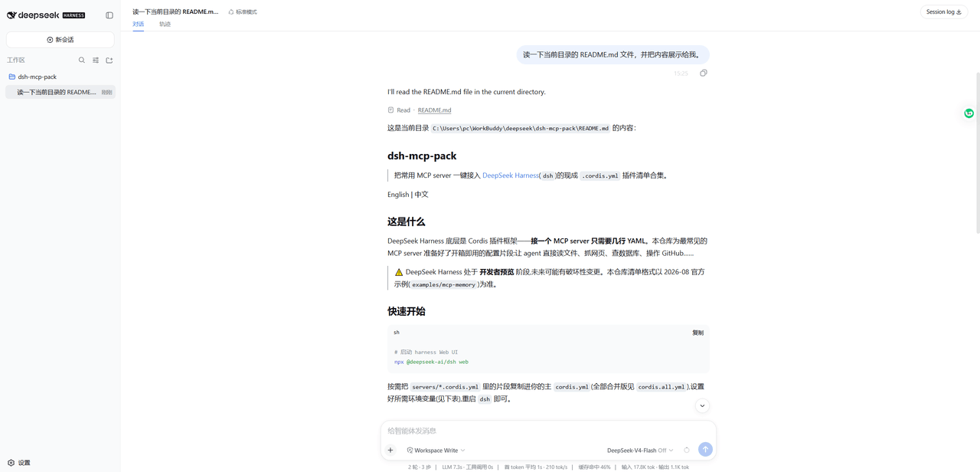Screen dimensions: 980x472
Task: Click the 快速开始 heading
Action: [406, 311]
